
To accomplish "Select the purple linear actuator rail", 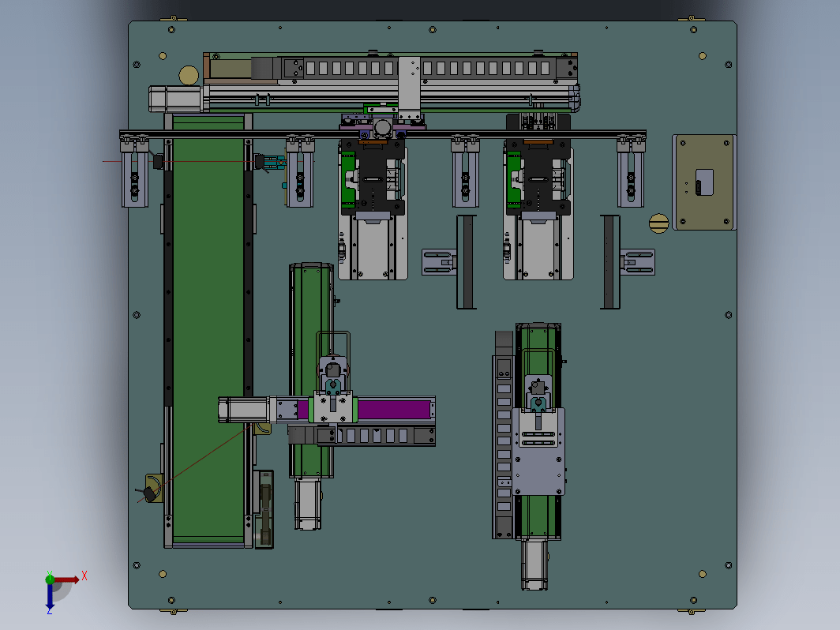I will tap(394, 410).
